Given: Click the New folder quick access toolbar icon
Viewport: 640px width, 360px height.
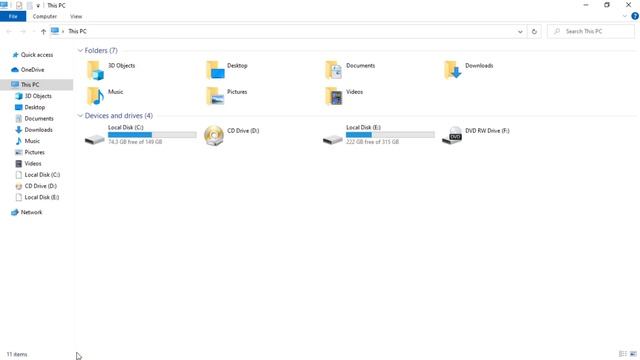Looking at the screenshot, I should click(29, 5).
